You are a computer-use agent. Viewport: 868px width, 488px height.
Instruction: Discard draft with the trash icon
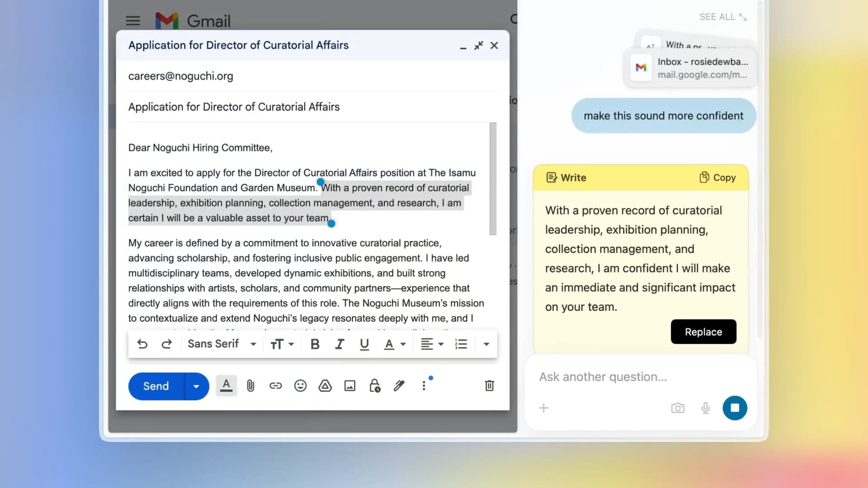click(x=489, y=386)
